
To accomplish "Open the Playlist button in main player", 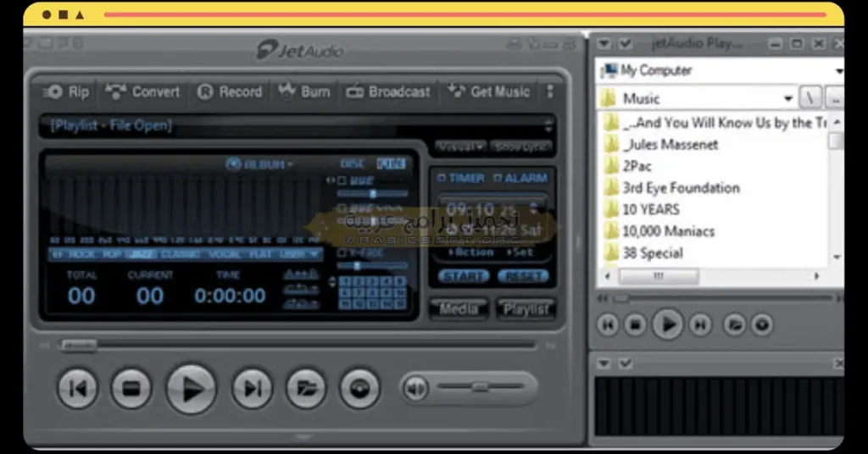I will (525, 309).
